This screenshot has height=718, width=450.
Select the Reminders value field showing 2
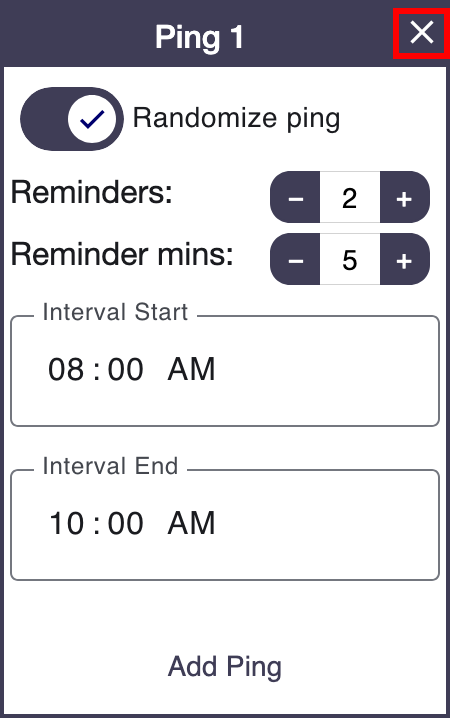pyautogui.click(x=350, y=197)
